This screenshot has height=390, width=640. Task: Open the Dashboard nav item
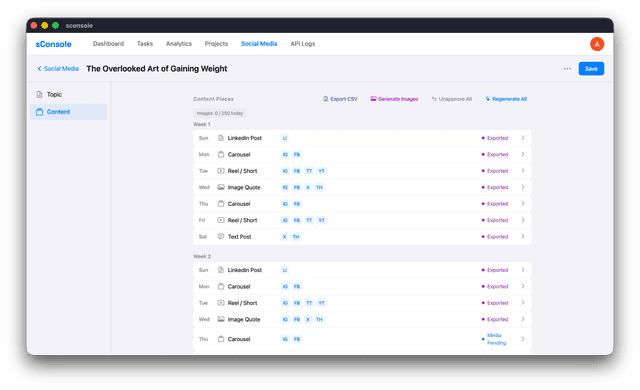108,44
